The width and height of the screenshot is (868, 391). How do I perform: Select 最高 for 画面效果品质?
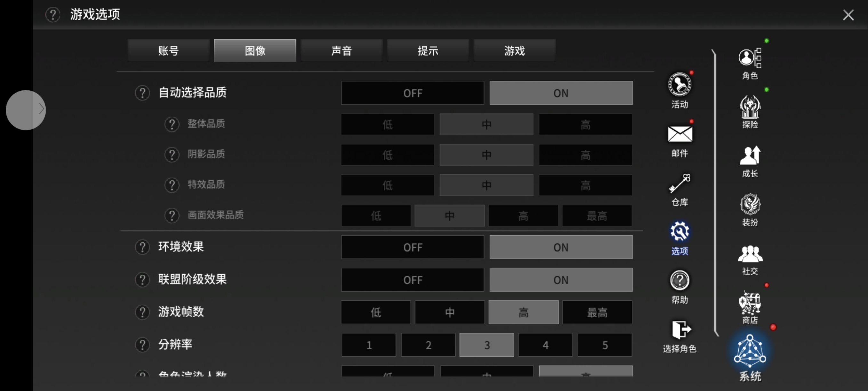[x=597, y=215]
